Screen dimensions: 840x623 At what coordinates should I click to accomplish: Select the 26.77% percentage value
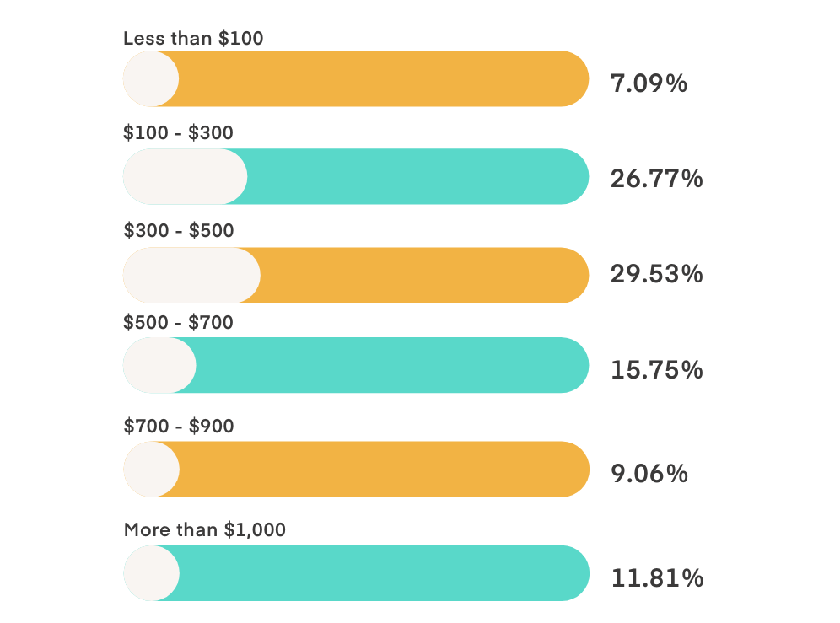click(656, 179)
